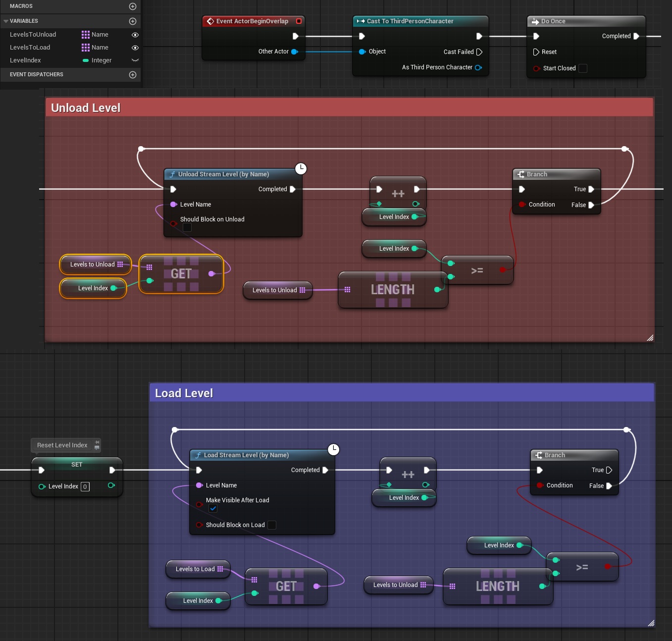Add a new macro with plus icon
Viewport: 672px width, 641px height.
coord(132,6)
